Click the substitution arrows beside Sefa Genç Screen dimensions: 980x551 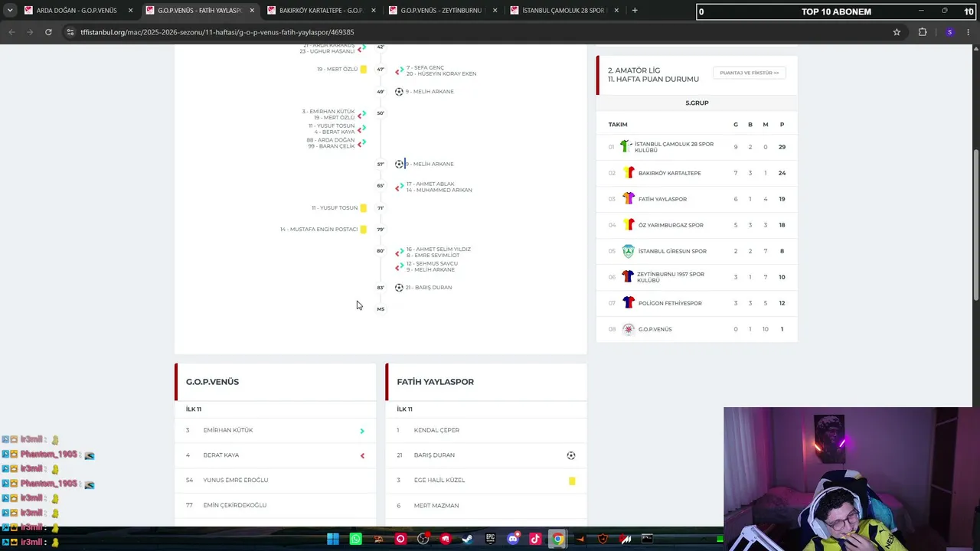click(x=399, y=71)
